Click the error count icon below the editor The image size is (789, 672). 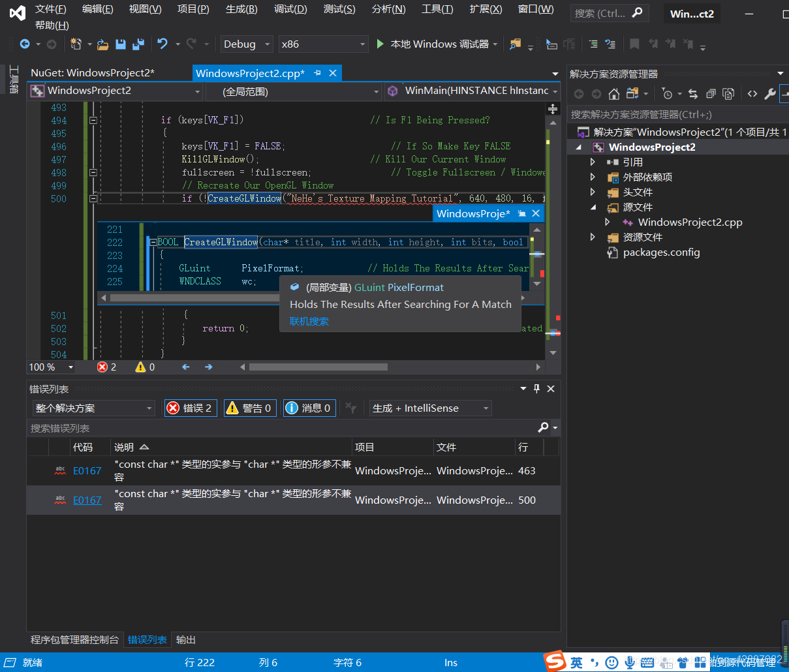102,367
